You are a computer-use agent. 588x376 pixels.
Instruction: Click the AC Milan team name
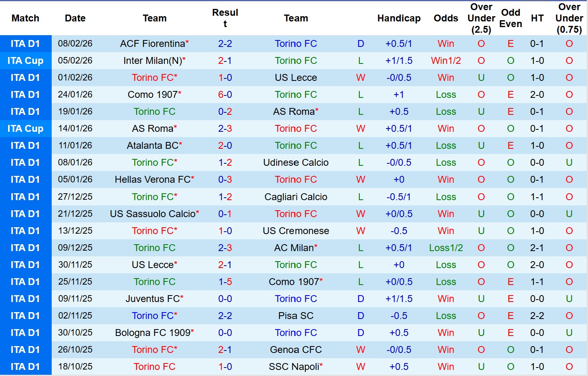294,248
